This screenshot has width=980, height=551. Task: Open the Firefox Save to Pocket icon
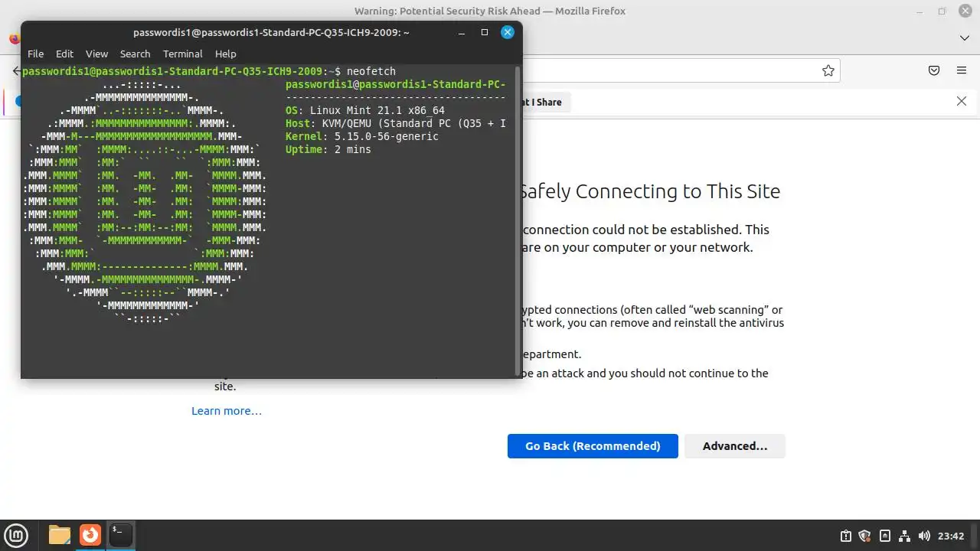point(934,70)
